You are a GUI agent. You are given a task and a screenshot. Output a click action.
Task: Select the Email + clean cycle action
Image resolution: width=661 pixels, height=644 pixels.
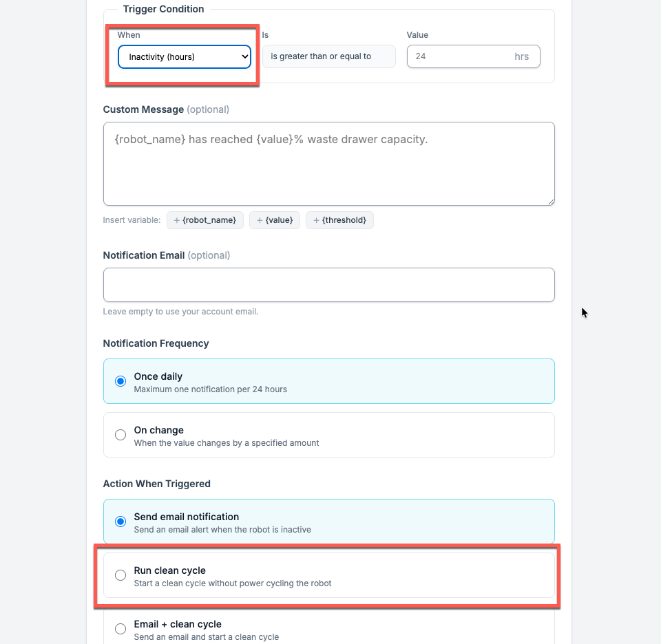(x=120, y=628)
